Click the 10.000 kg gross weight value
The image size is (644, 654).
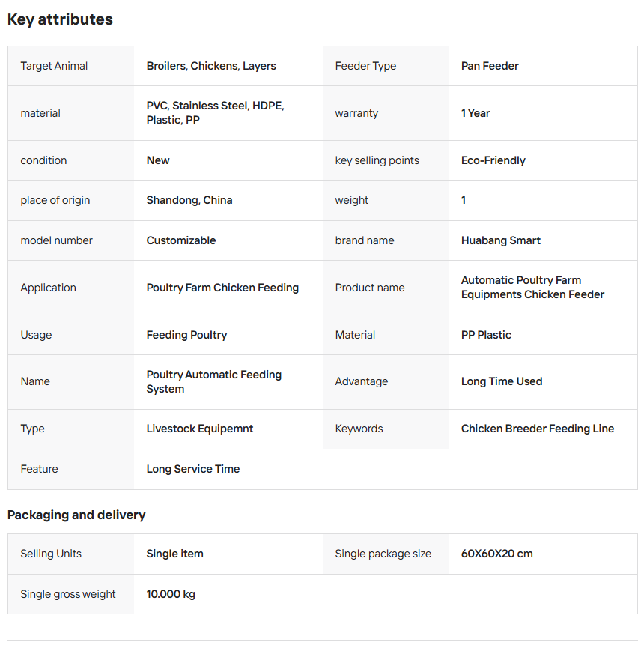pos(171,594)
